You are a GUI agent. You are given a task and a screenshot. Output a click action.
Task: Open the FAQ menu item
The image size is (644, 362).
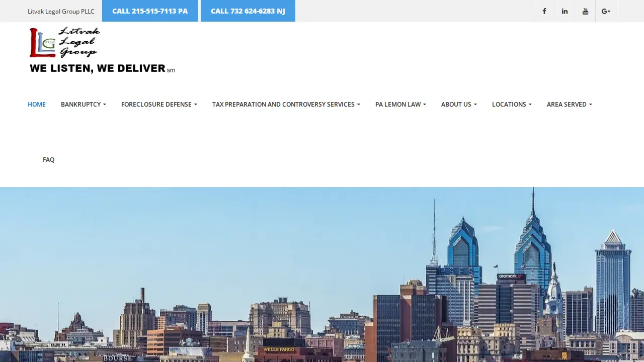click(x=49, y=159)
